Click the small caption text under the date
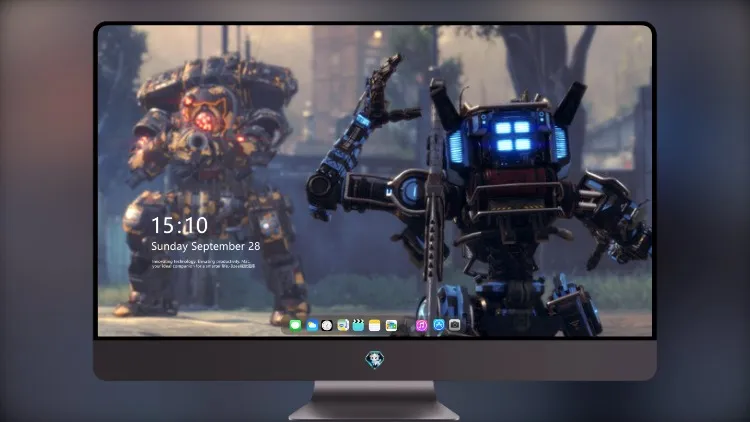750x422 pixels. click(203, 264)
